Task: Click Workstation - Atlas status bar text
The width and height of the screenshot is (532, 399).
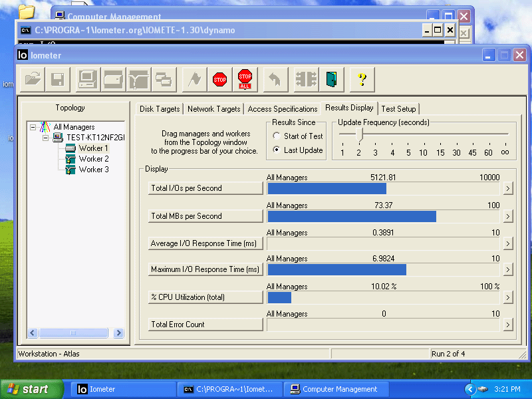Action: click(x=49, y=354)
